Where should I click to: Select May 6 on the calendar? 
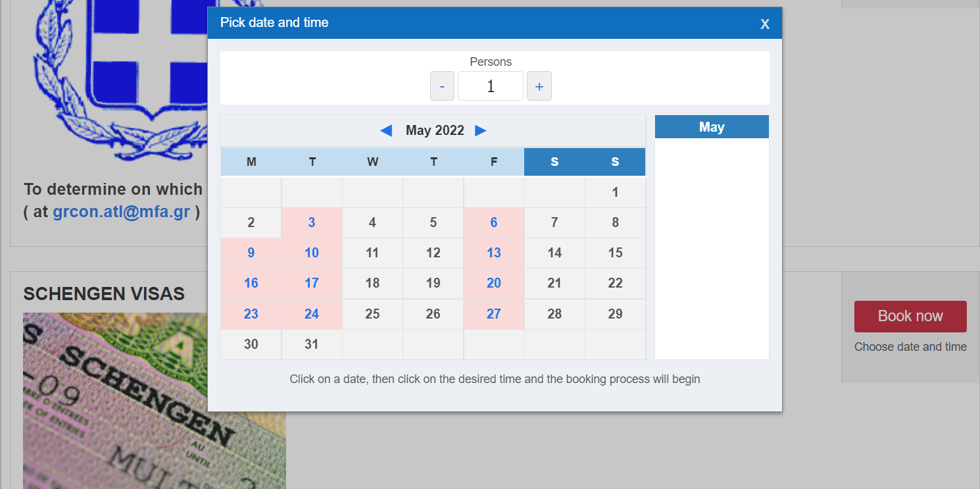point(494,222)
